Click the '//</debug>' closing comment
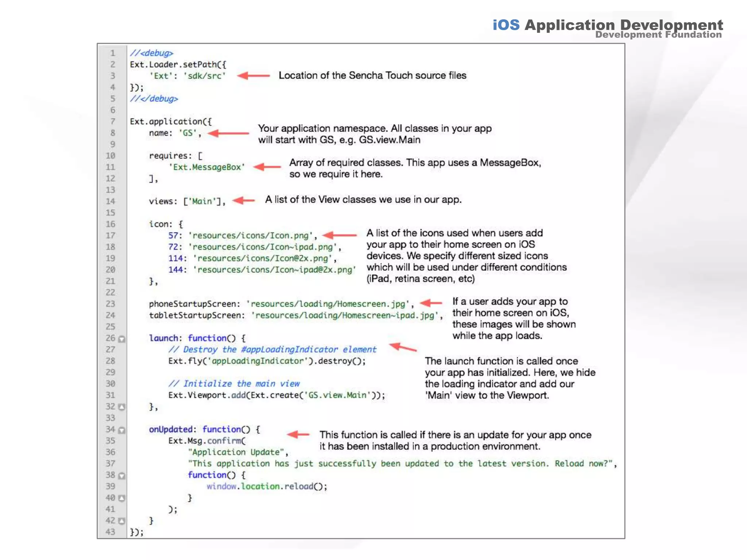 [x=154, y=99]
